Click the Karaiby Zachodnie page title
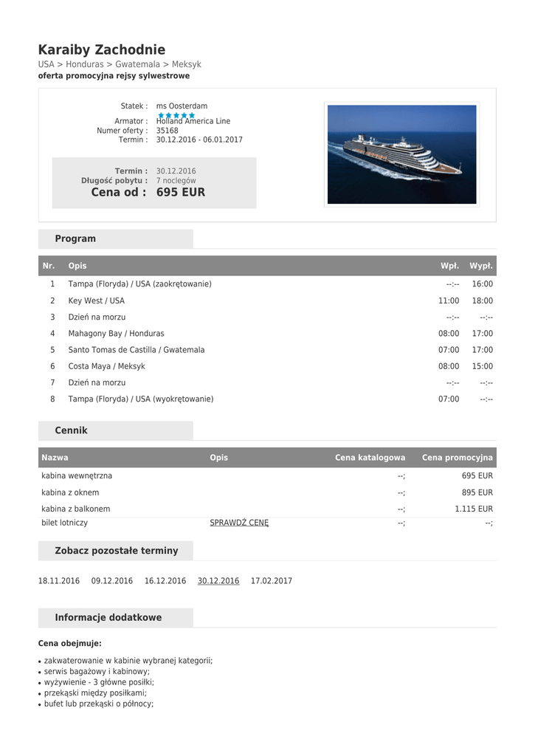This screenshot has width=535, height=756. click(x=102, y=50)
